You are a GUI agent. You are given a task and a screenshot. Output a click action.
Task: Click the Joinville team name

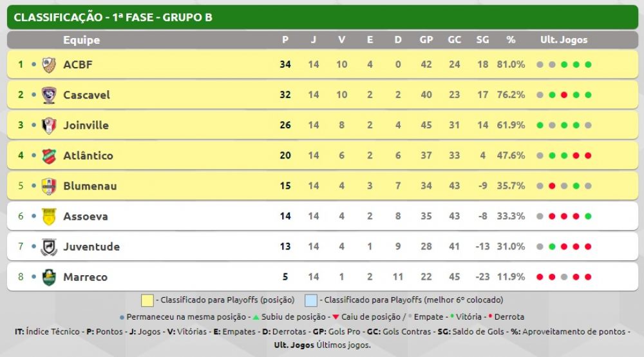click(86, 125)
